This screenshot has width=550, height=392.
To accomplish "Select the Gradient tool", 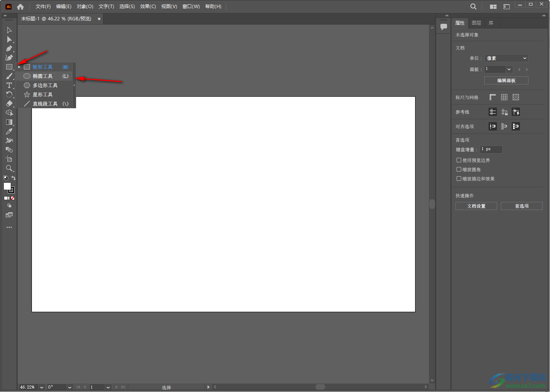I will [x=9, y=122].
